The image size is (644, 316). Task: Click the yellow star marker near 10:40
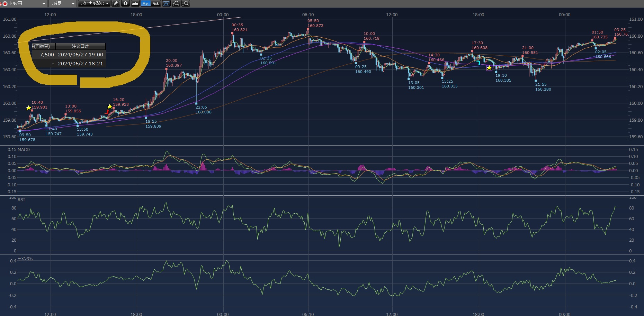pos(29,108)
